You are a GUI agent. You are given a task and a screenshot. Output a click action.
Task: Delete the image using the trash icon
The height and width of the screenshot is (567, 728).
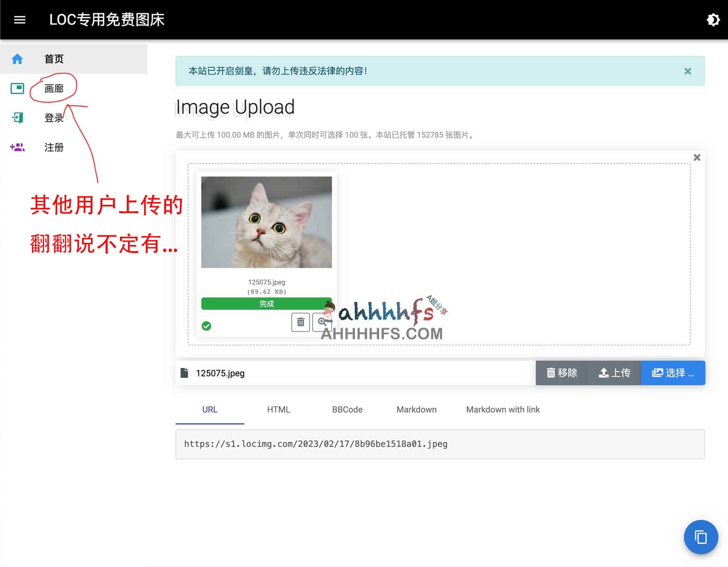pyautogui.click(x=300, y=322)
